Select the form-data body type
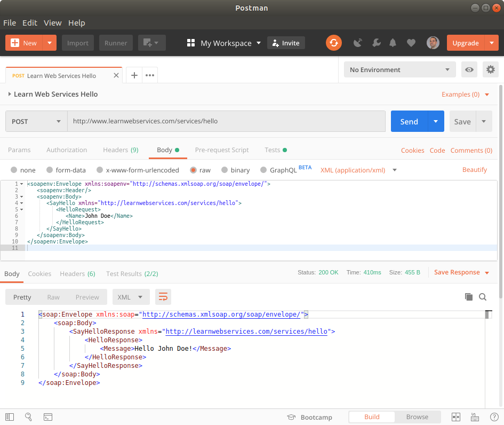Screen dimensions: 504x425 coord(50,170)
